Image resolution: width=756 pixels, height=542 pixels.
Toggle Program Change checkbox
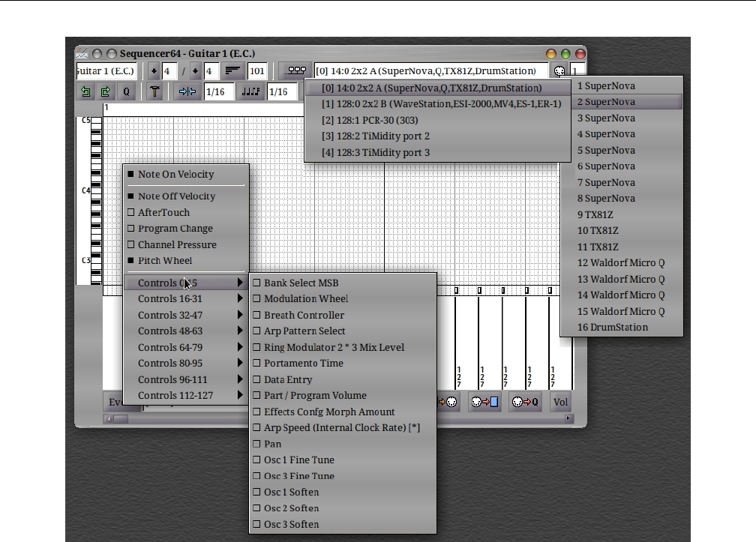tap(131, 229)
